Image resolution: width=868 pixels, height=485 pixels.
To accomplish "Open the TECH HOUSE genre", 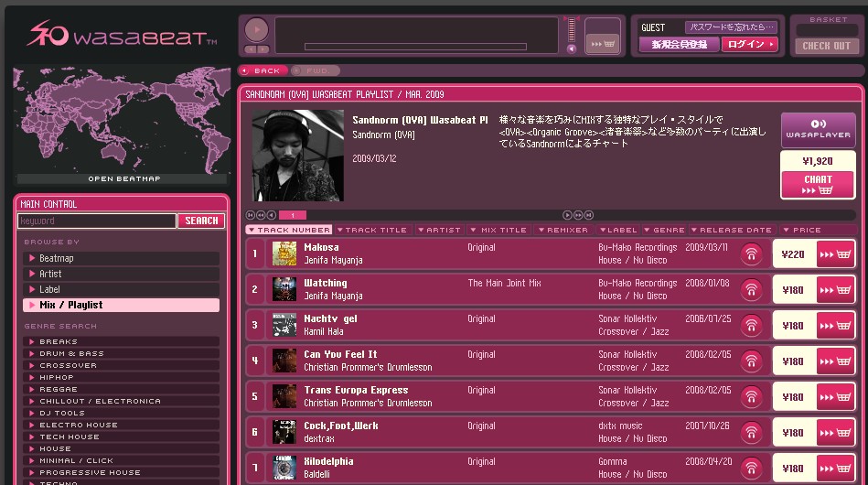I will [122, 436].
